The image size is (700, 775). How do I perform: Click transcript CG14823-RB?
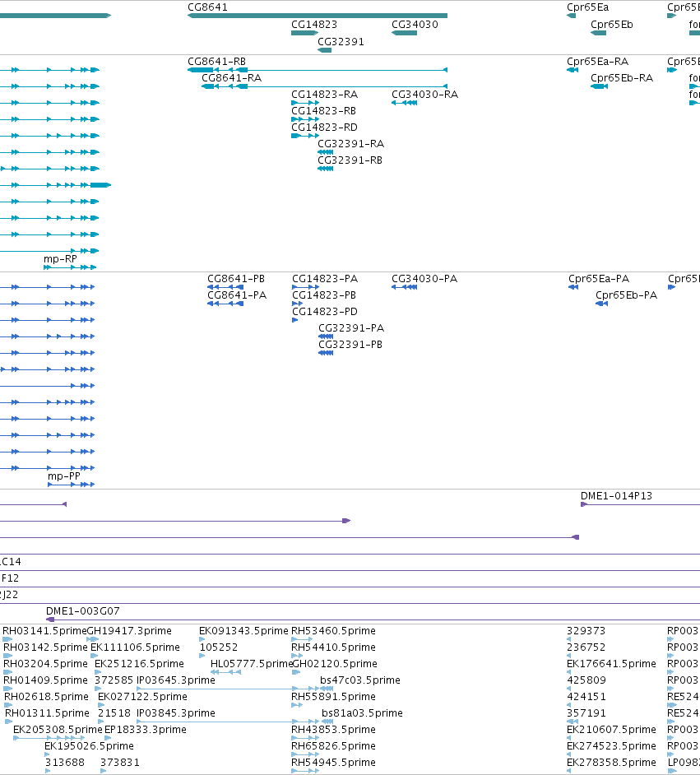323,111
